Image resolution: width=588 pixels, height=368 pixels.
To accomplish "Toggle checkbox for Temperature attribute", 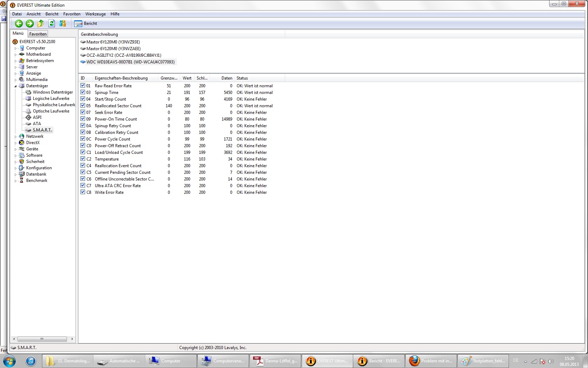I will coord(83,159).
